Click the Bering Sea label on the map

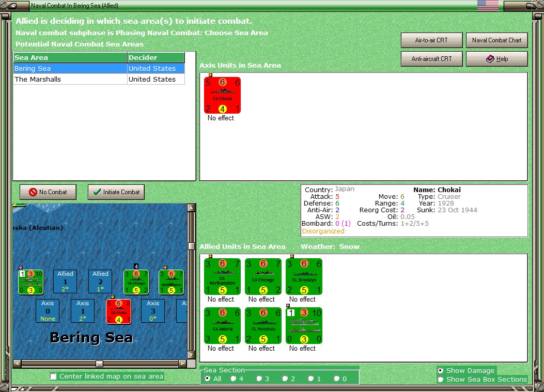coord(91,338)
